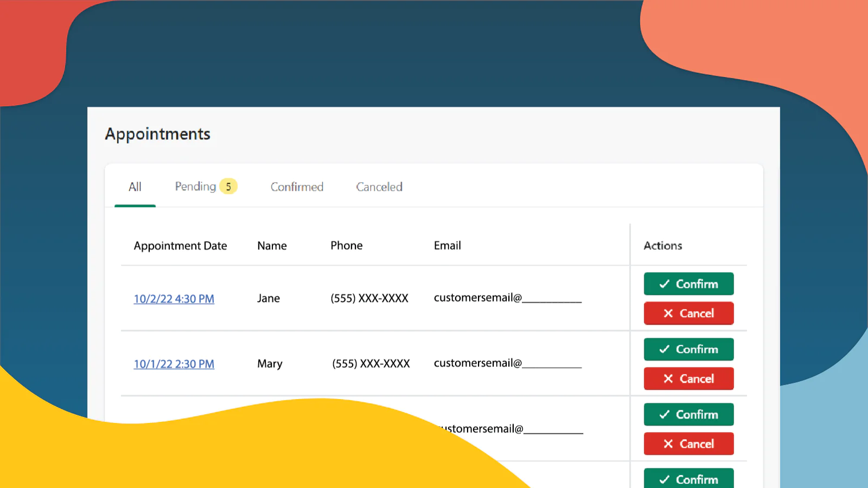This screenshot has width=868, height=488.
Task: Click Jane's customersemail@ address
Action: coord(508,298)
